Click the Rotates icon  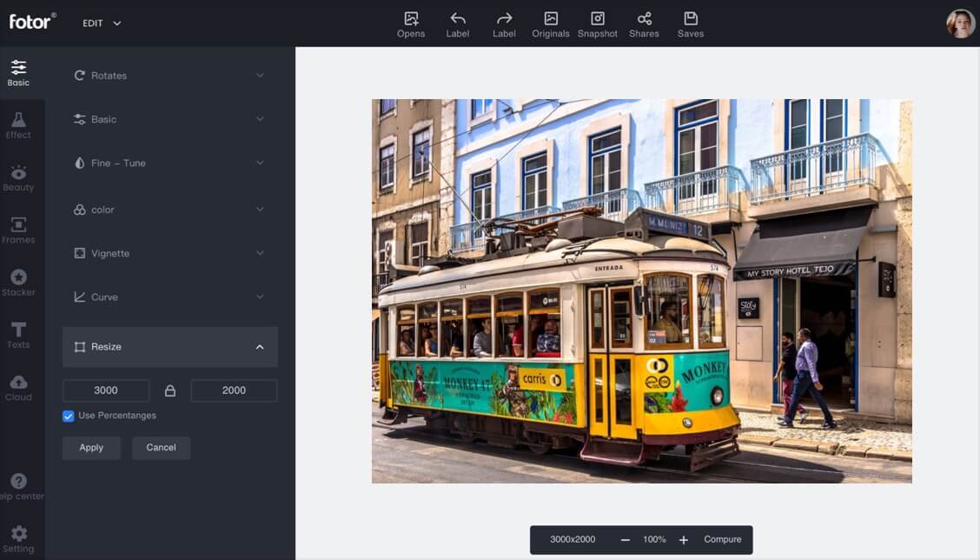point(79,76)
